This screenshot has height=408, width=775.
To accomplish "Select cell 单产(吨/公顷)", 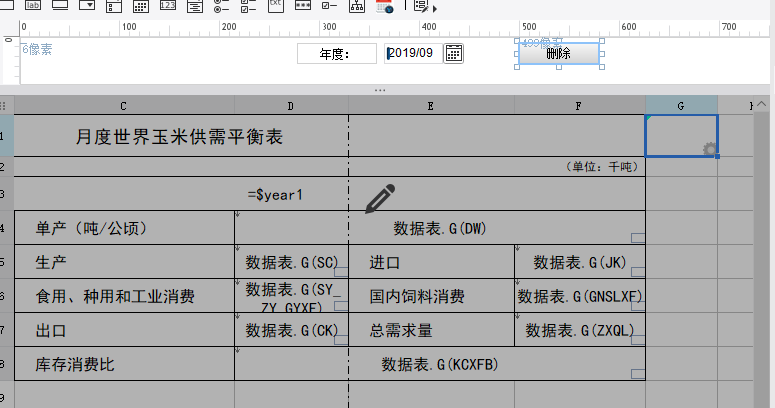I will [125, 227].
